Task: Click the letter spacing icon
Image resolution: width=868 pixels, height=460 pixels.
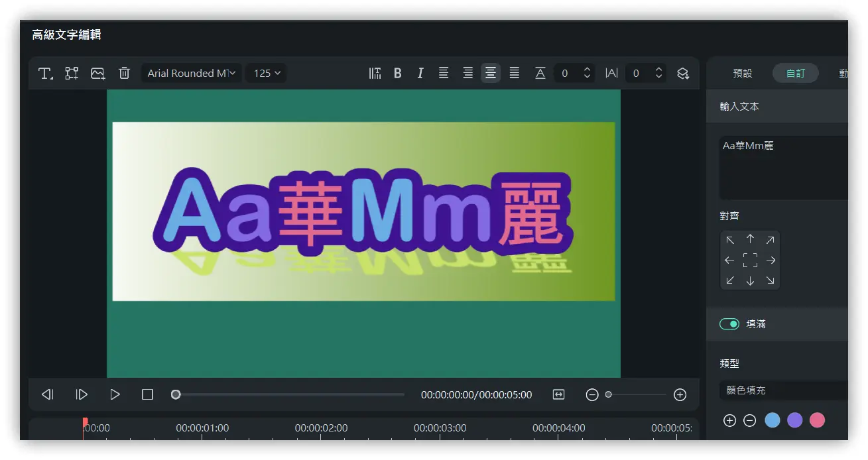Action: [x=611, y=73]
